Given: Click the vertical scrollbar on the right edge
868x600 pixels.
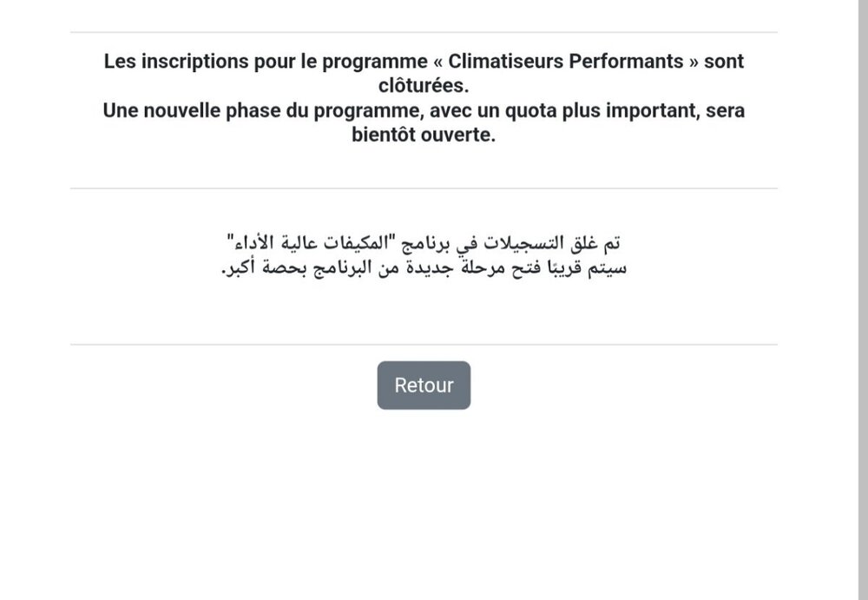Looking at the screenshot, I should [863, 300].
